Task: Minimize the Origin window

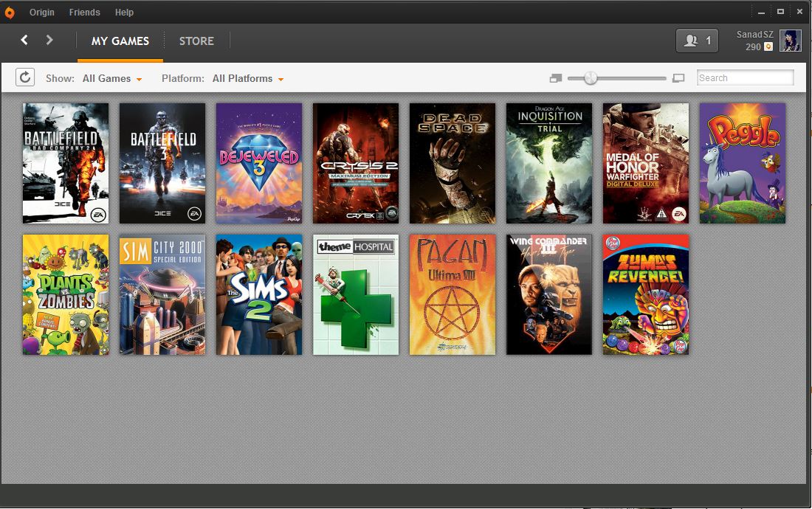Action: coord(761,12)
